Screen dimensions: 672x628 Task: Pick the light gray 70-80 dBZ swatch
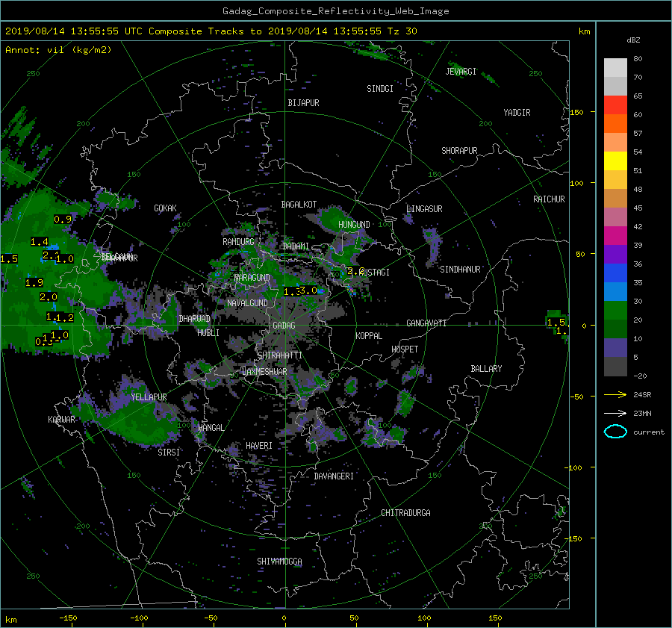[x=615, y=68]
